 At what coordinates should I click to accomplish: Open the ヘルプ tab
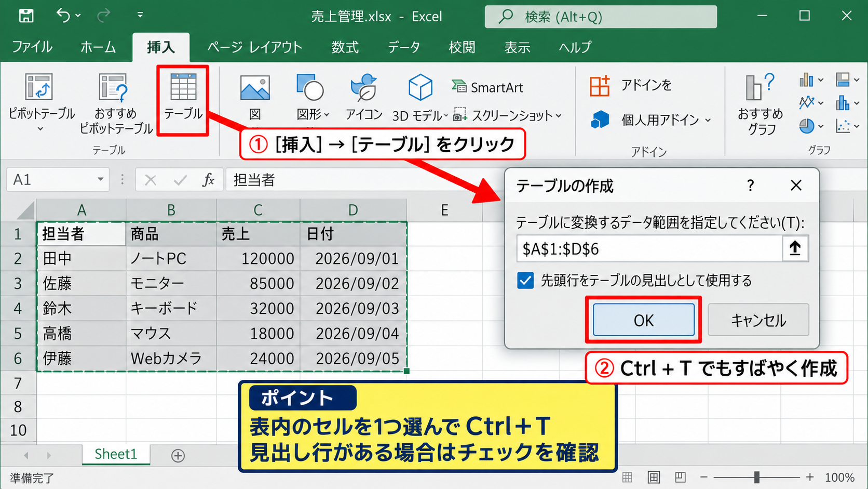(x=575, y=47)
